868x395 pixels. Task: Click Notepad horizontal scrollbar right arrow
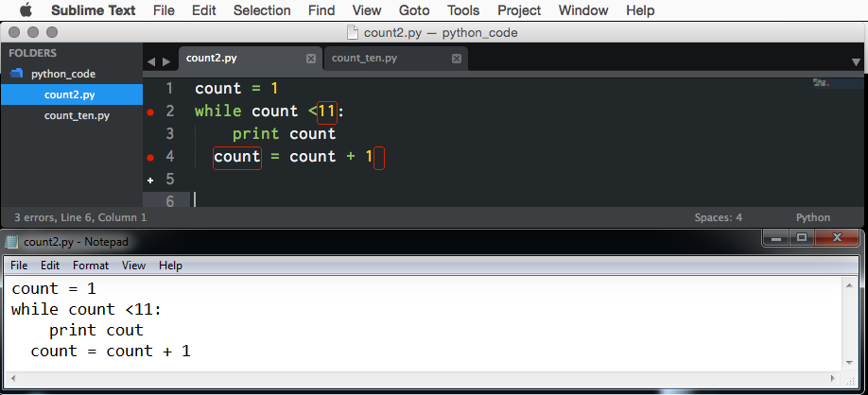tap(834, 379)
